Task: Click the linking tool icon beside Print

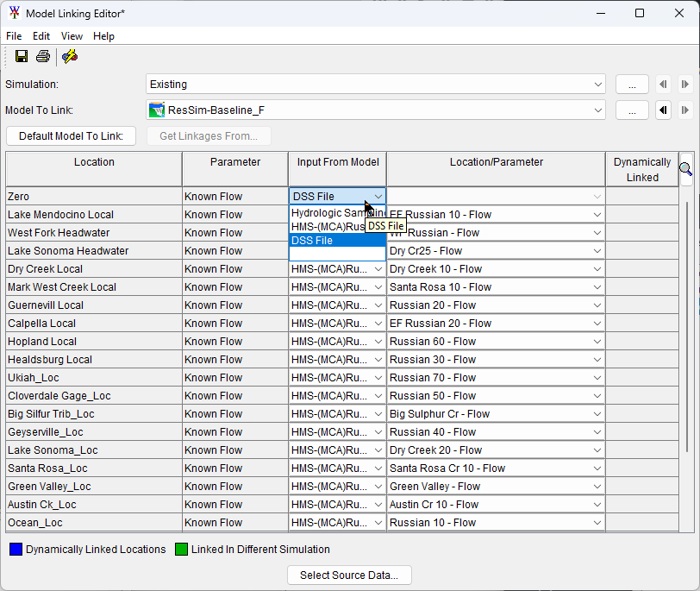Action: click(x=70, y=57)
